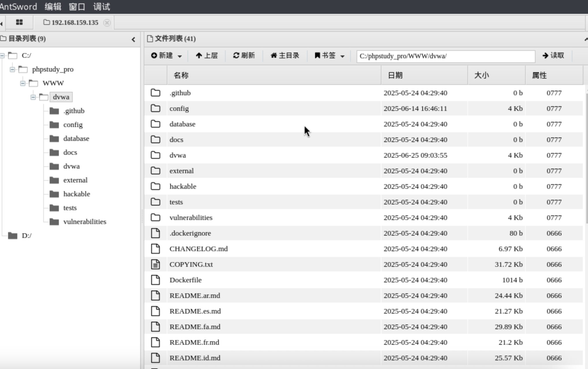The width and height of the screenshot is (588, 369).
Task: Collapse the phpstudy_pro tree node
Action: pyautogui.click(x=12, y=69)
